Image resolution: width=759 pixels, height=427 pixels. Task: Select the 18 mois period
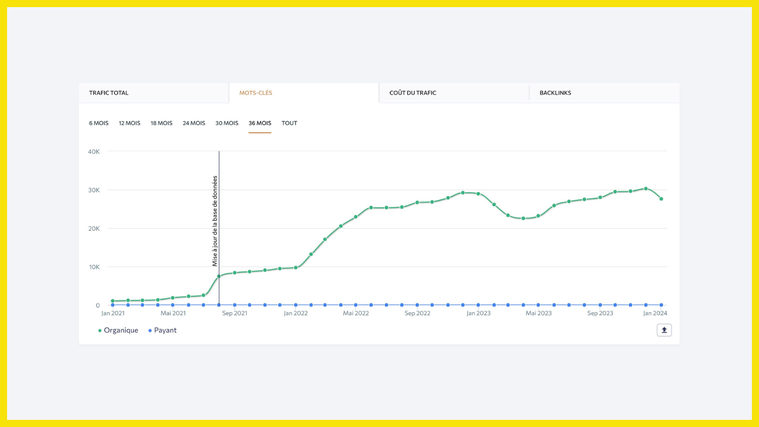tap(161, 123)
